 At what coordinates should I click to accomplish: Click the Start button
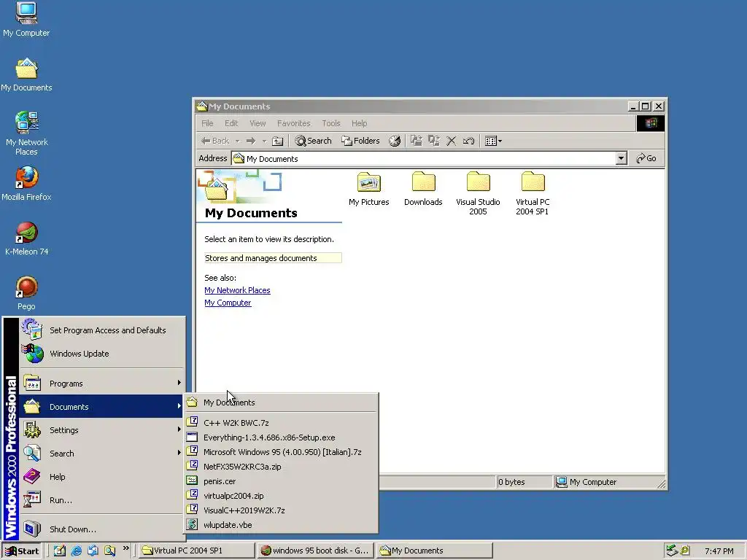[23, 551]
